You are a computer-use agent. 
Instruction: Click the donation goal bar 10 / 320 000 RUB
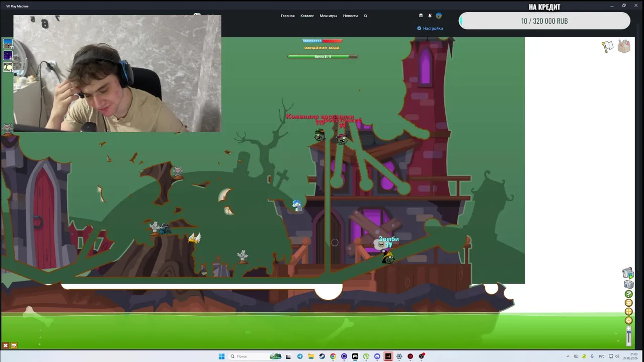(544, 21)
